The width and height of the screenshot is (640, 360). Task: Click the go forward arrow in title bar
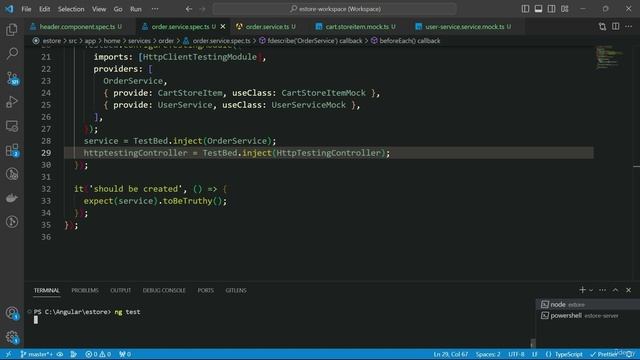pos(202,9)
